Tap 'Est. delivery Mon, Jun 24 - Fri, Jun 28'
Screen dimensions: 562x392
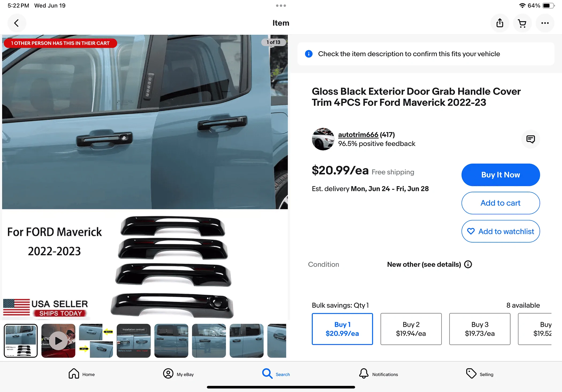click(x=370, y=189)
